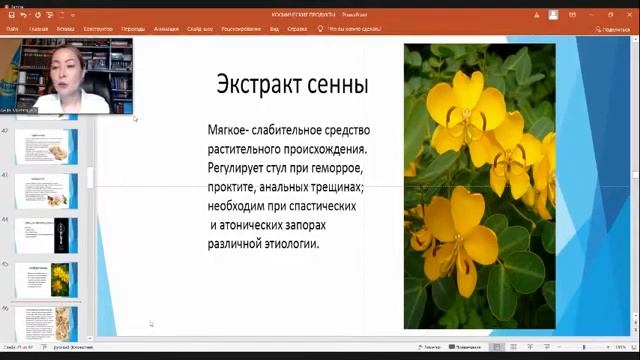640x360 pixels.
Task: Open the Рецензирование ribbon tab
Action: pos(241,29)
